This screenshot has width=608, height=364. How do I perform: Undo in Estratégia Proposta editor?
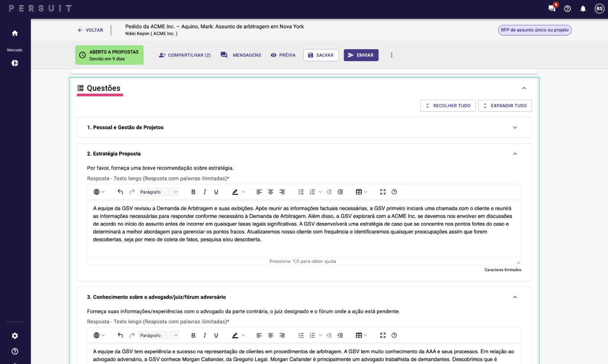[121, 192]
